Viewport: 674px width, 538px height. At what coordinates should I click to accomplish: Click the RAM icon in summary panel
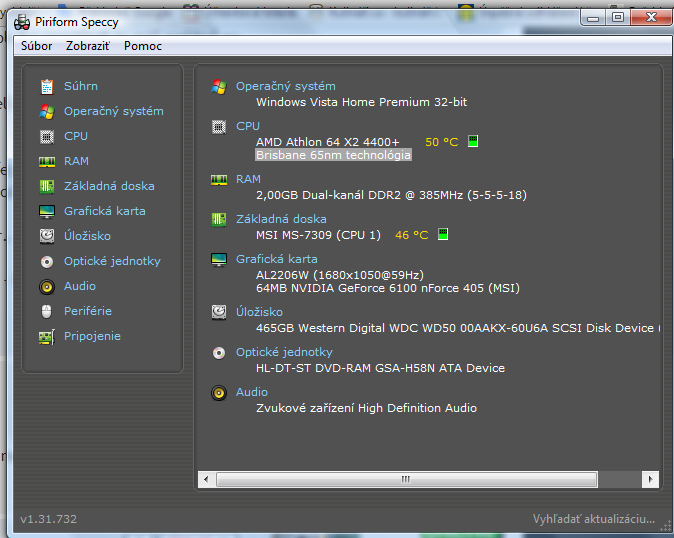coord(219,180)
